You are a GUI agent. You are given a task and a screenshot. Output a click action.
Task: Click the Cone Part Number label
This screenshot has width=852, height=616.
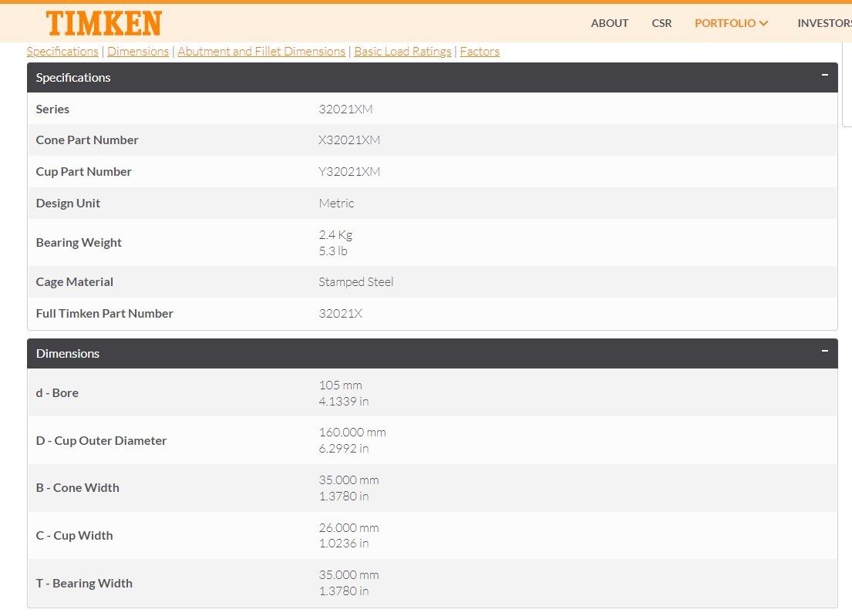(87, 140)
